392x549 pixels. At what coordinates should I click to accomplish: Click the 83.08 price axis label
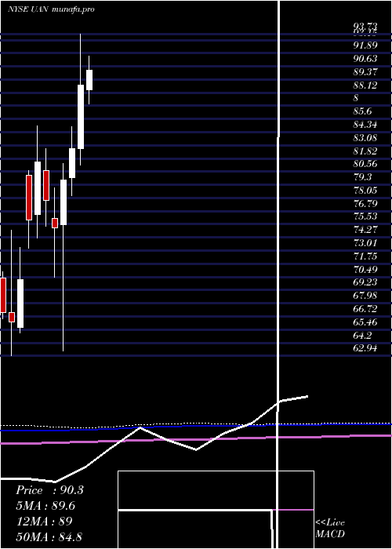365,137
